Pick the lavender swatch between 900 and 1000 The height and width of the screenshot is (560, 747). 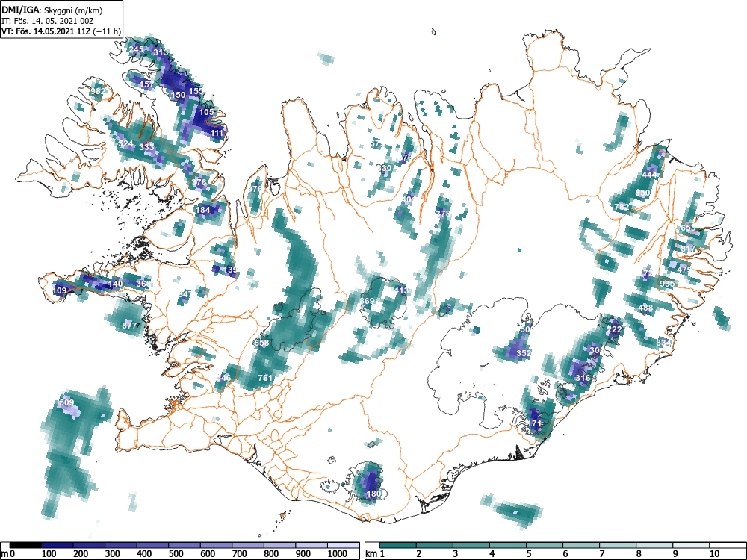tap(311, 545)
